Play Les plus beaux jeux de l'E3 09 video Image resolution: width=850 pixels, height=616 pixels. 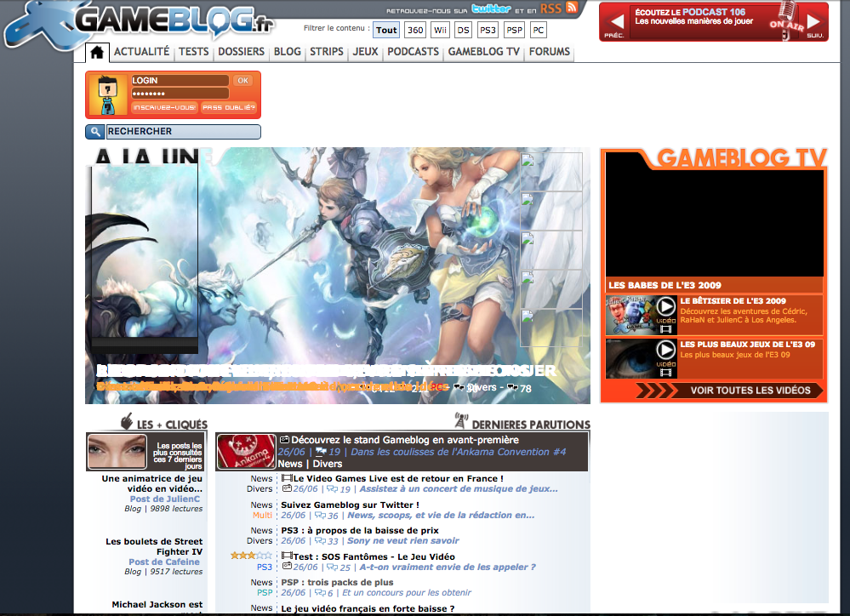666,351
